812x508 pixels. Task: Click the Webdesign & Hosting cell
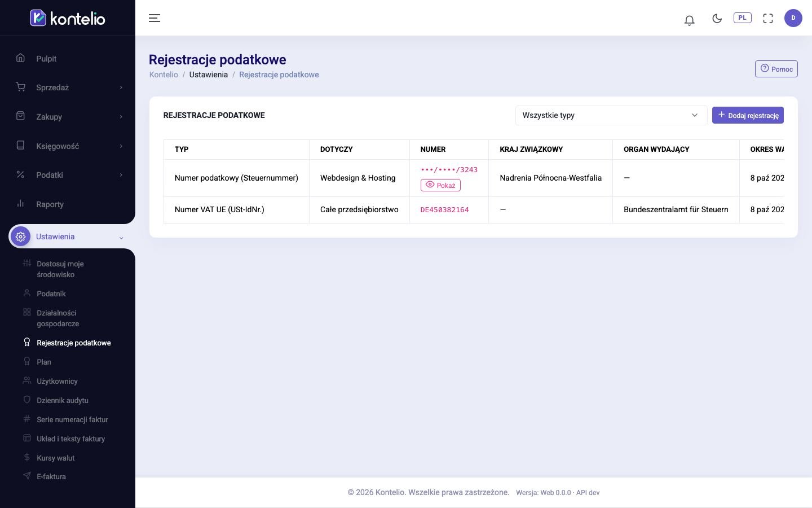[359, 178]
